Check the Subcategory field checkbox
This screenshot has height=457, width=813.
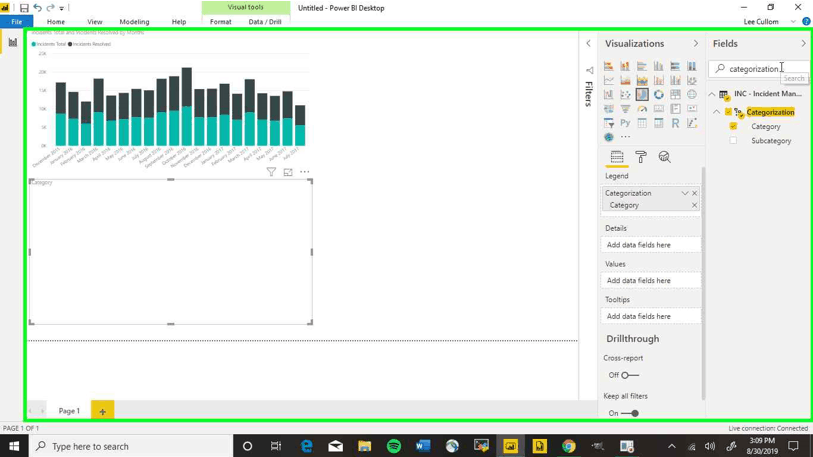pos(733,141)
